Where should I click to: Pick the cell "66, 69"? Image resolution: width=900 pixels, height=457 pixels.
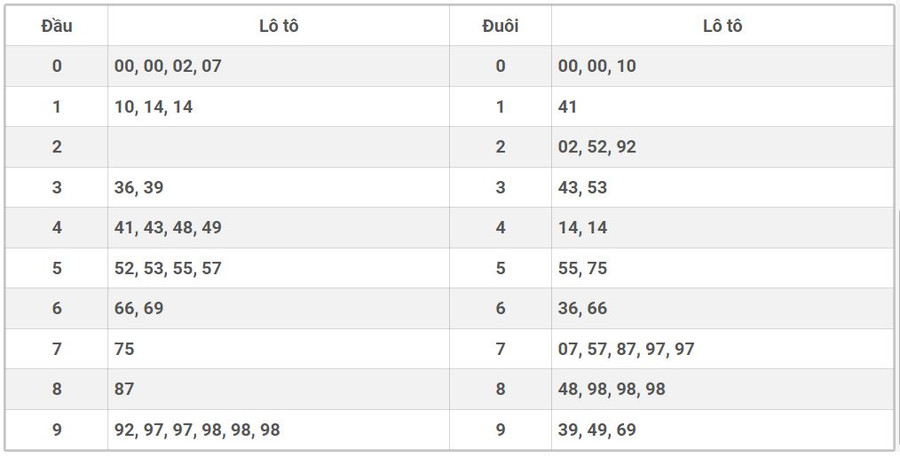pyautogui.click(x=139, y=308)
